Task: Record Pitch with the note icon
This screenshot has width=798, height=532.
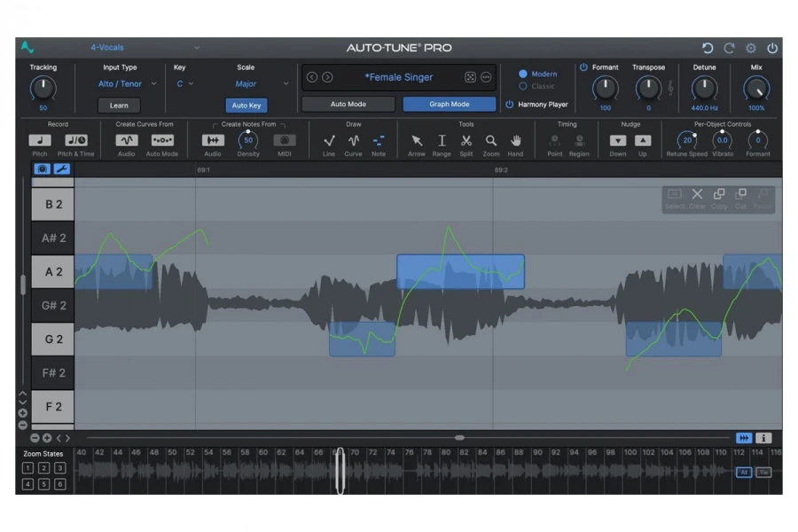Action: pos(40,140)
